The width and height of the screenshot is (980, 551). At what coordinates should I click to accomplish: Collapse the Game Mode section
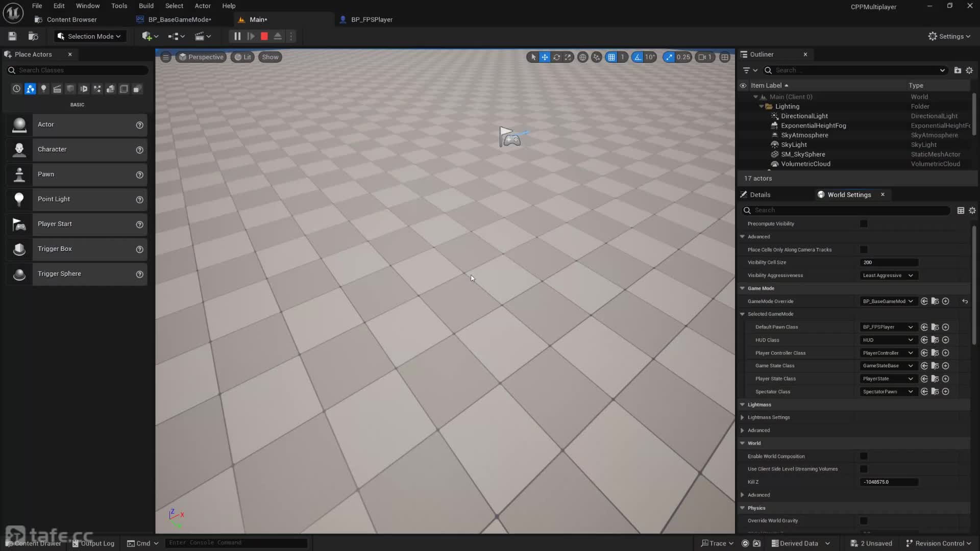(742, 288)
